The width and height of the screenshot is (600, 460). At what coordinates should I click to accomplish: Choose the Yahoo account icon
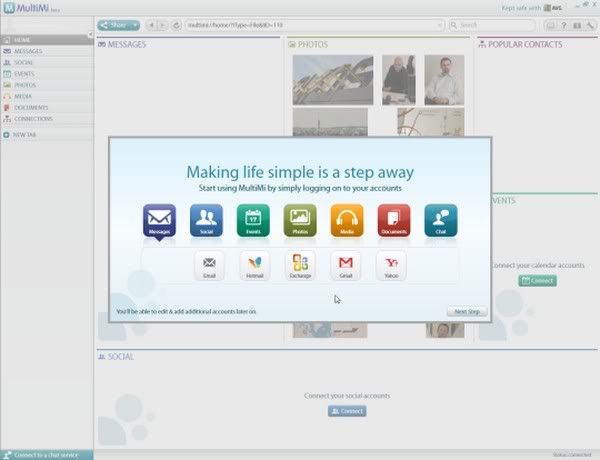click(391, 266)
